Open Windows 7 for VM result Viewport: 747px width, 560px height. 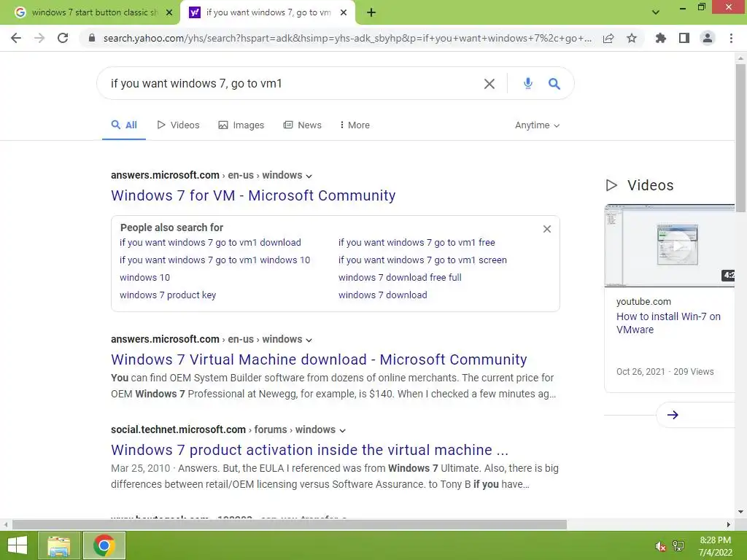[x=253, y=195]
